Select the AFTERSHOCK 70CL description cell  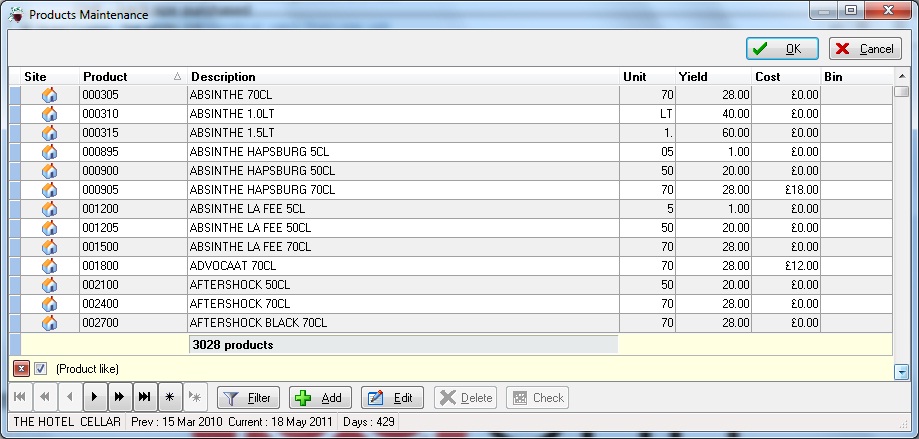[403, 304]
